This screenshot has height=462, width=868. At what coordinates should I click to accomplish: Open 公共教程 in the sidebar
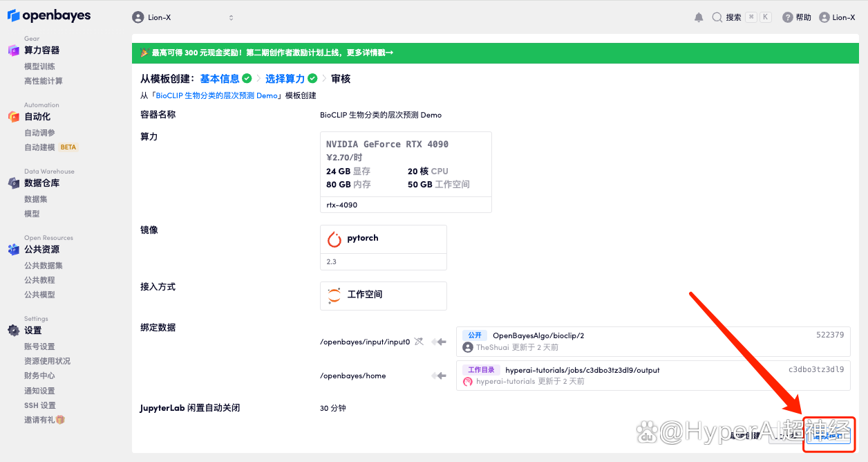tap(39, 280)
